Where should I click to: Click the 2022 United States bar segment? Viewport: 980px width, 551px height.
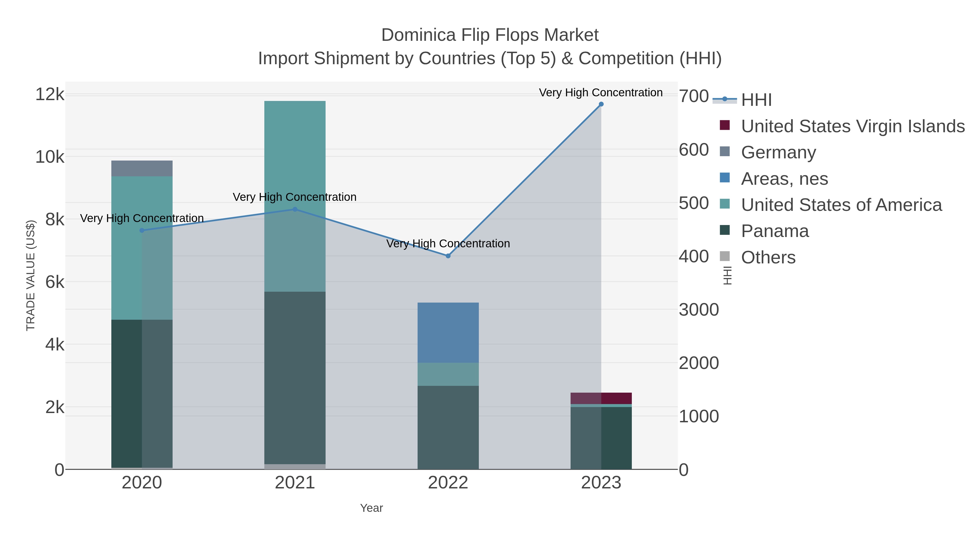point(448,374)
